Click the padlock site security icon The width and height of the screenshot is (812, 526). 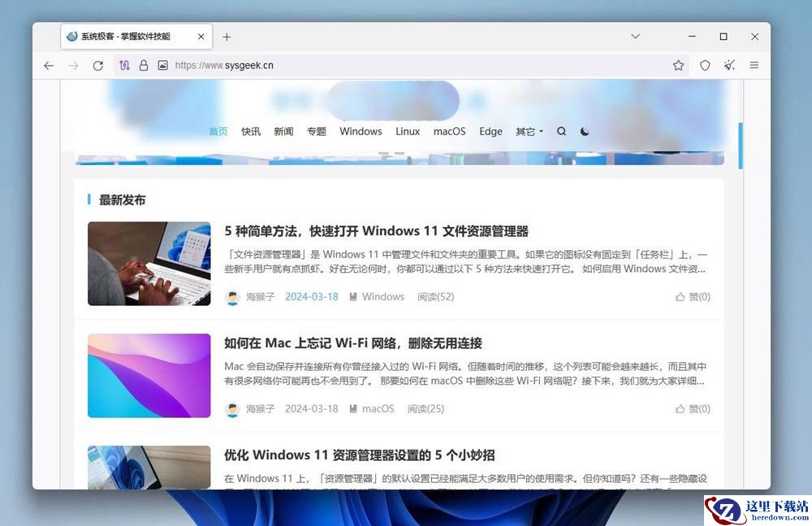144,65
